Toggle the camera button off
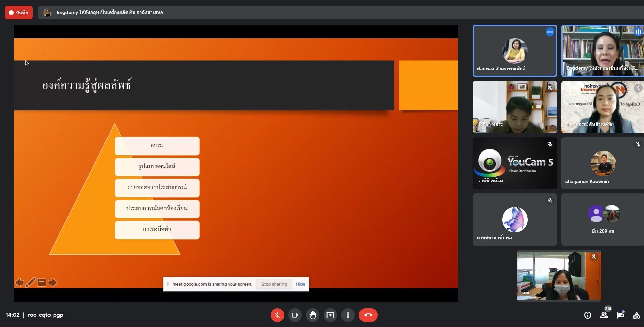Viewport: 644px width, 327px height. pos(295,315)
